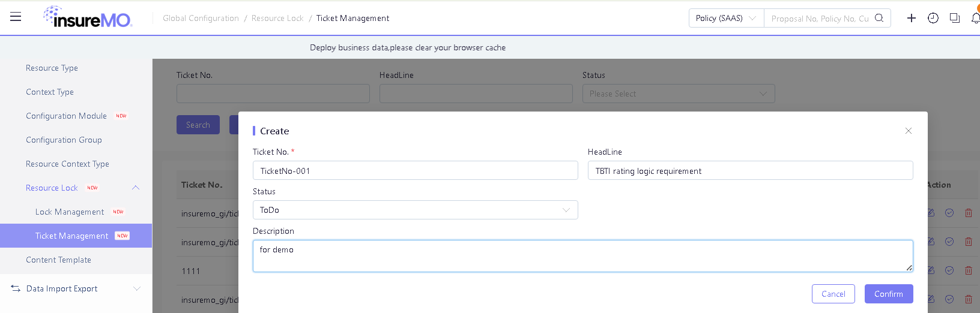Click the Resource Lock breadcrumb link

click(x=277, y=18)
